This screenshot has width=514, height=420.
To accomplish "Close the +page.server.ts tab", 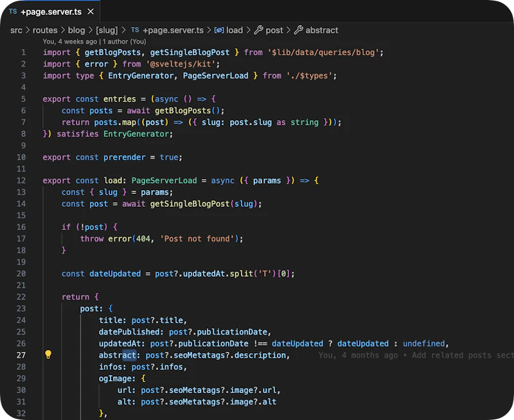I will [x=91, y=12].
